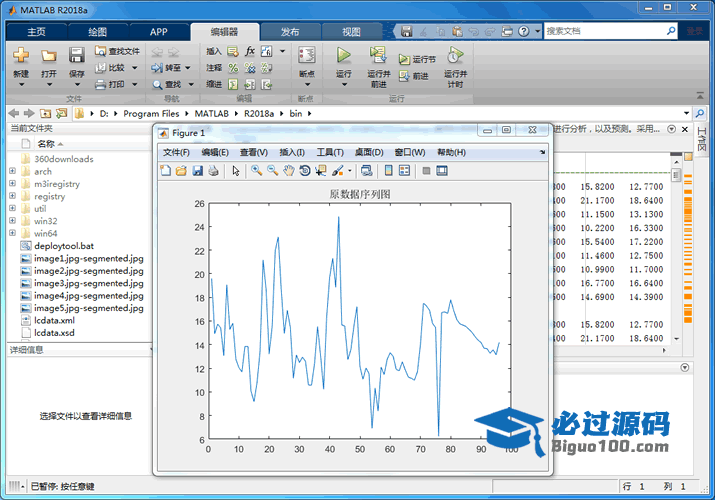Open Insert (插入) menu in Figure 1
The width and height of the screenshot is (715, 500).
pos(292,152)
